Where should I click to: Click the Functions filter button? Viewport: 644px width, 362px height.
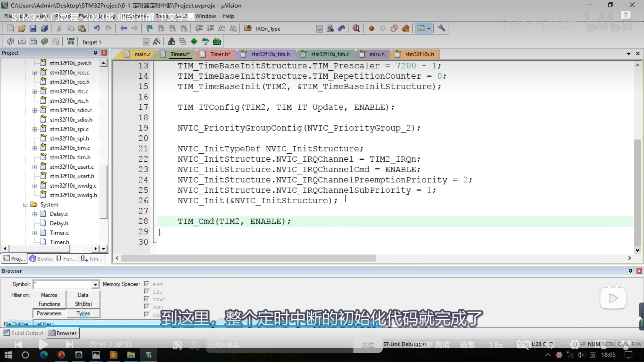point(49,304)
